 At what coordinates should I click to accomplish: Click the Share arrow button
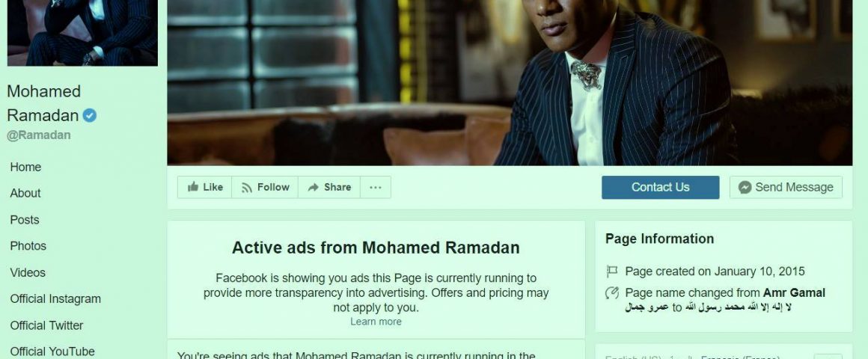pos(329,187)
